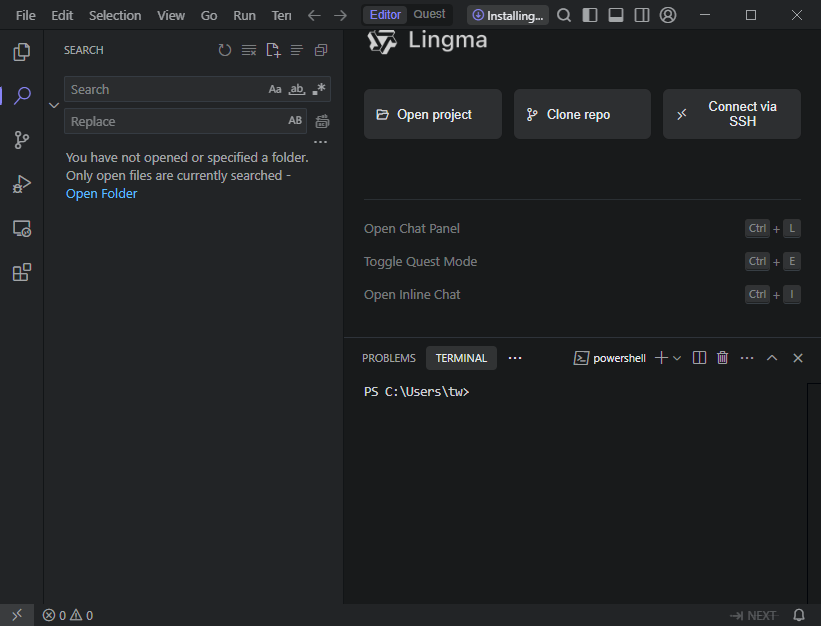Click the Installing status button
The width and height of the screenshot is (821, 626).
pos(508,15)
